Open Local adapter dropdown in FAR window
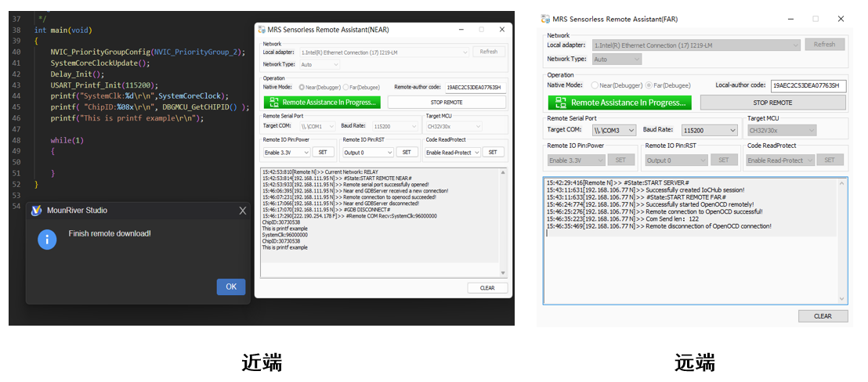The height and width of the screenshot is (382, 868). (696, 45)
